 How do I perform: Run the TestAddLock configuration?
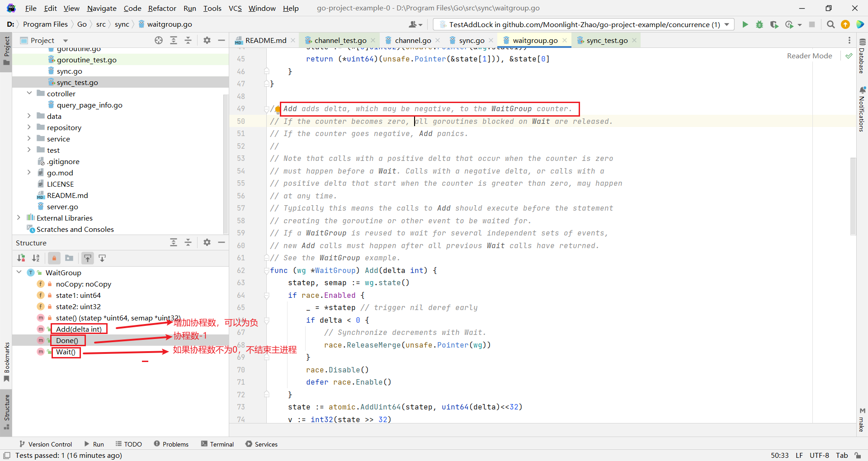745,24
